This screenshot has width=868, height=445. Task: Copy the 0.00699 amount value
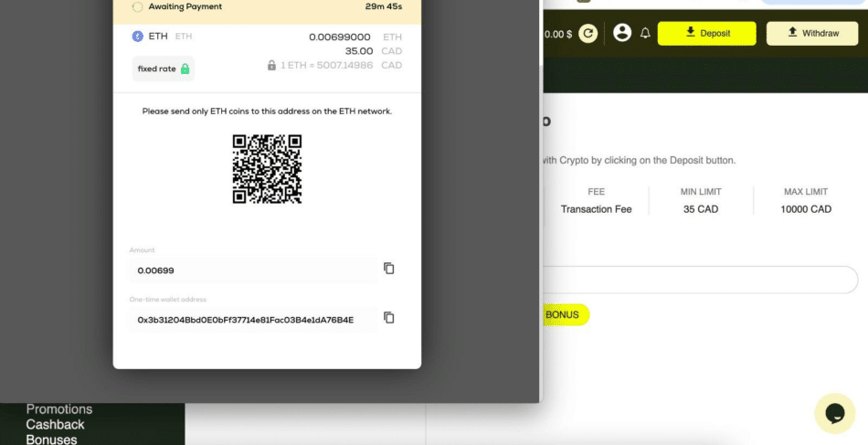(389, 269)
